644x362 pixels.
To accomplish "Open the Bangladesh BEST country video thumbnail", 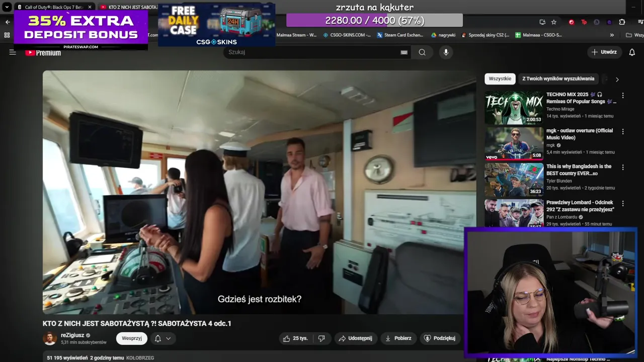I will point(514,179).
